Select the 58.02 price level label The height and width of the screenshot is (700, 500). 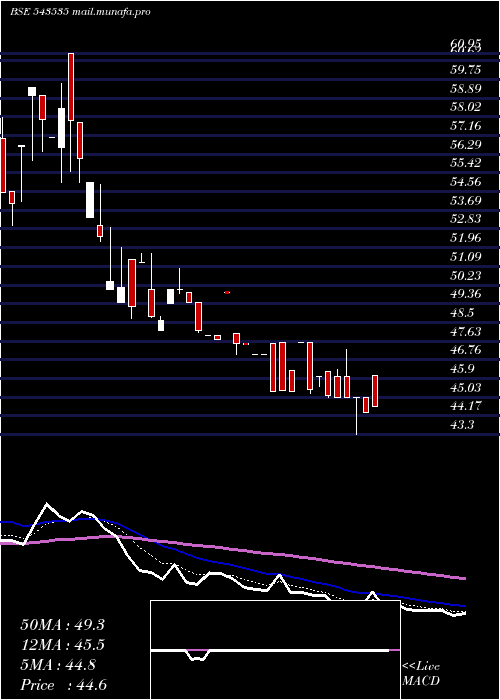point(466,107)
